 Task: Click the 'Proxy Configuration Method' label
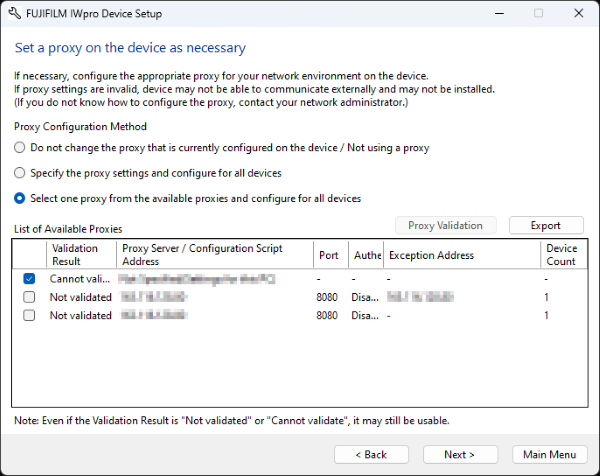pos(80,126)
